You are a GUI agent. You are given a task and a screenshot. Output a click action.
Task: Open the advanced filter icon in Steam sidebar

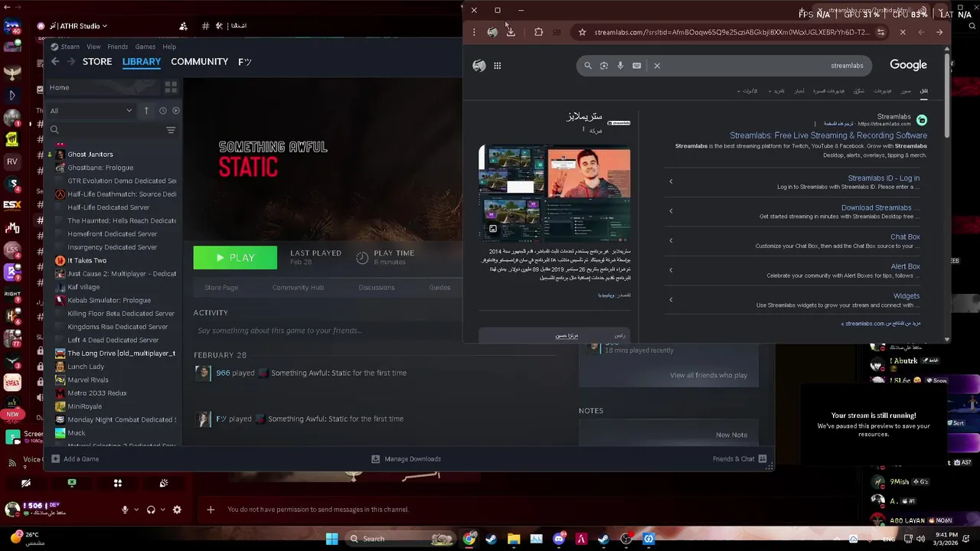171,130
